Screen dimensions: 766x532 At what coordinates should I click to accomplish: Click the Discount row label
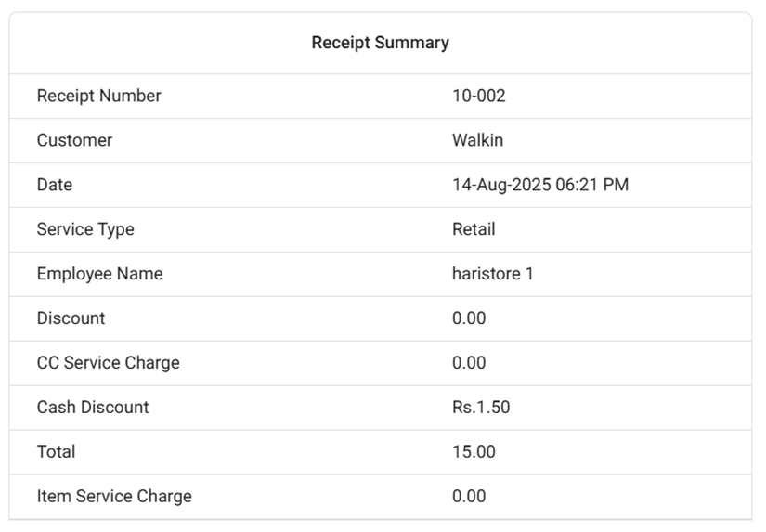point(71,318)
